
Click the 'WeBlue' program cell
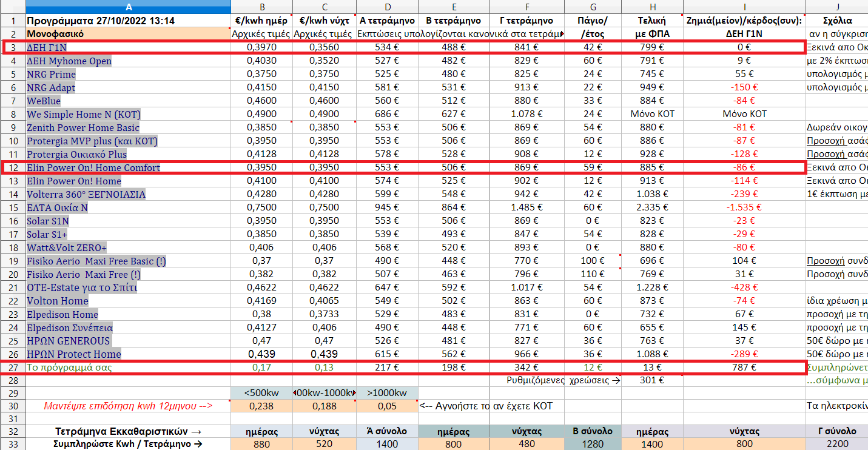pos(128,101)
